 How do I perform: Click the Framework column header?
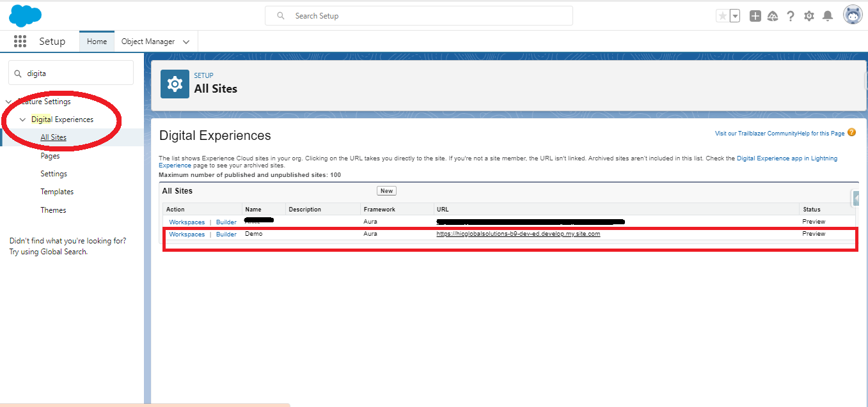[x=379, y=210]
